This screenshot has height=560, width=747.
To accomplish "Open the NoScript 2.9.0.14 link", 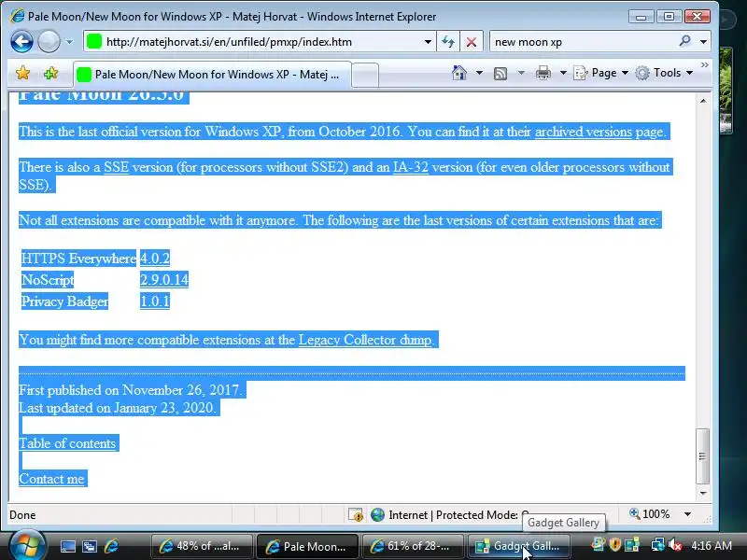I will [164, 279].
